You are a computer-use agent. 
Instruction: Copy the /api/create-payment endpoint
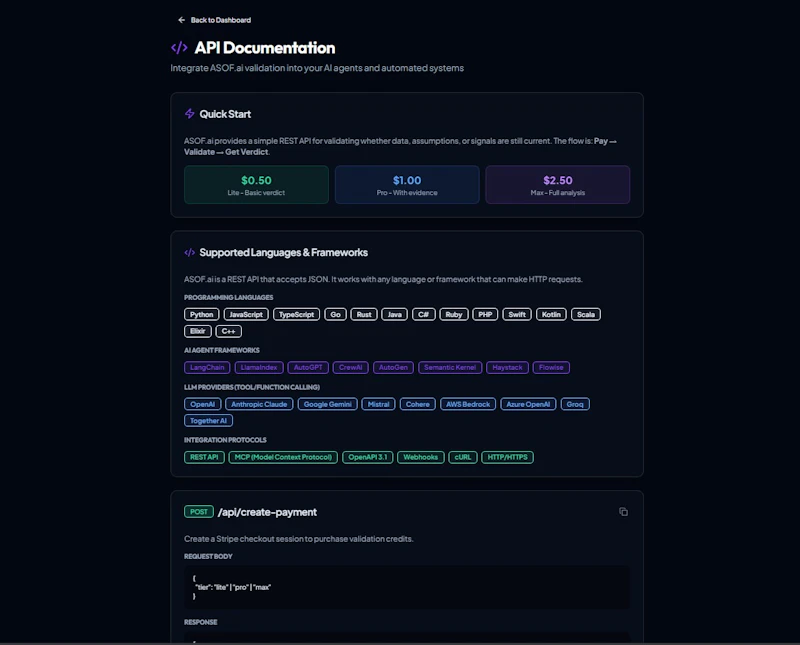point(623,512)
